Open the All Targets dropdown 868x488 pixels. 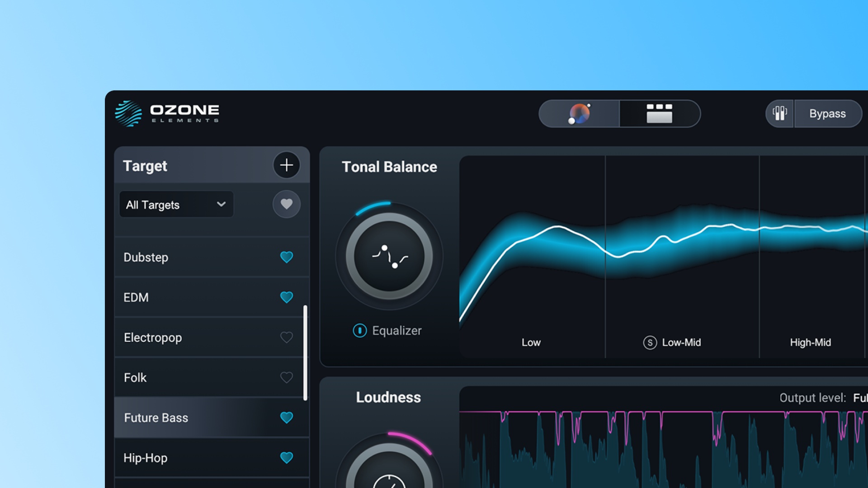point(176,205)
